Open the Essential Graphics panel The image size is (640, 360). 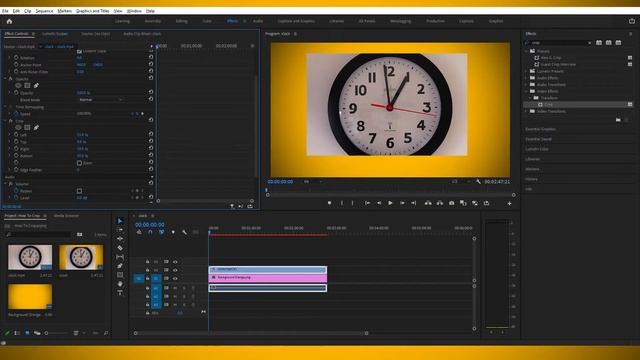(540, 129)
